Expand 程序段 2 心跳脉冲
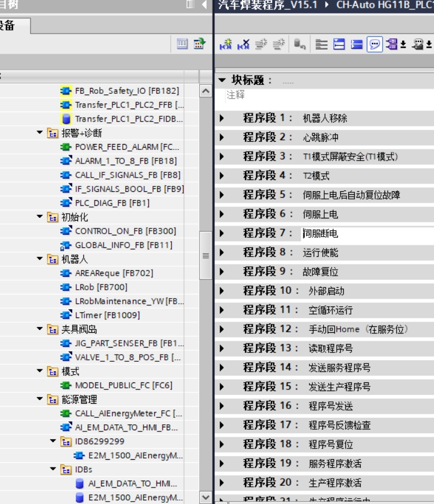Image resolution: width=434 pixels, height=504 pixels. point(222,138)
